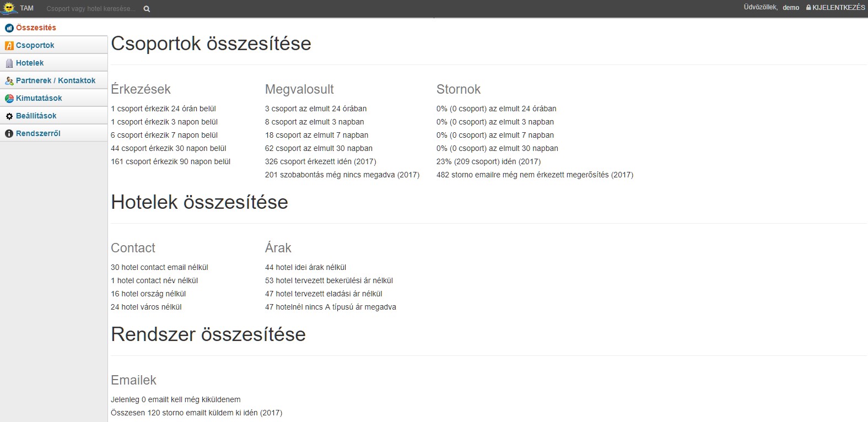
Task: Click the Összesítés chart icon
Action: click(9, 28)
